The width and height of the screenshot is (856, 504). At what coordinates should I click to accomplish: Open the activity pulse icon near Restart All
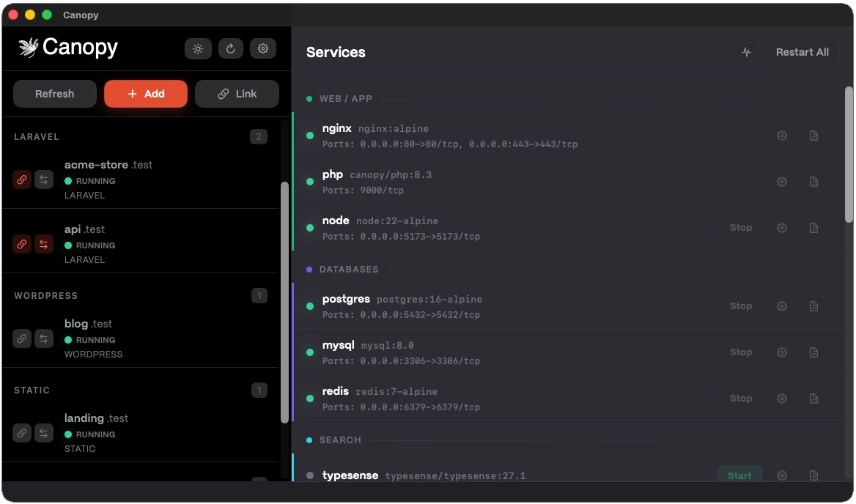746,52
